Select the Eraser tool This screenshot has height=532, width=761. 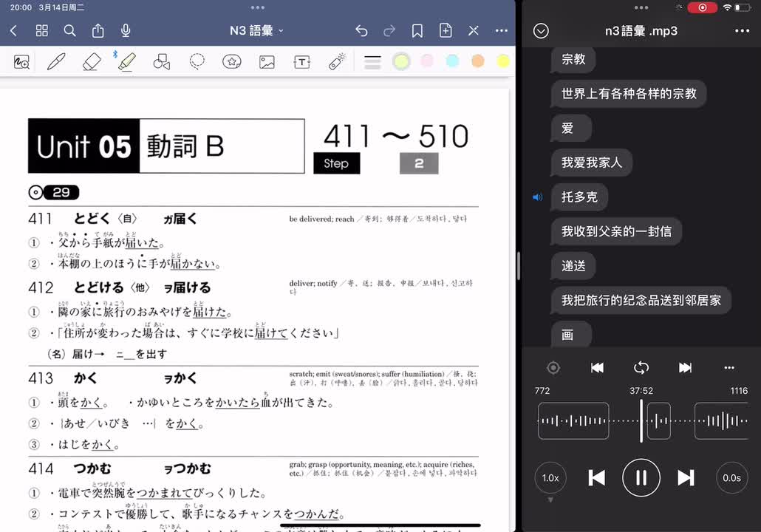92,61
